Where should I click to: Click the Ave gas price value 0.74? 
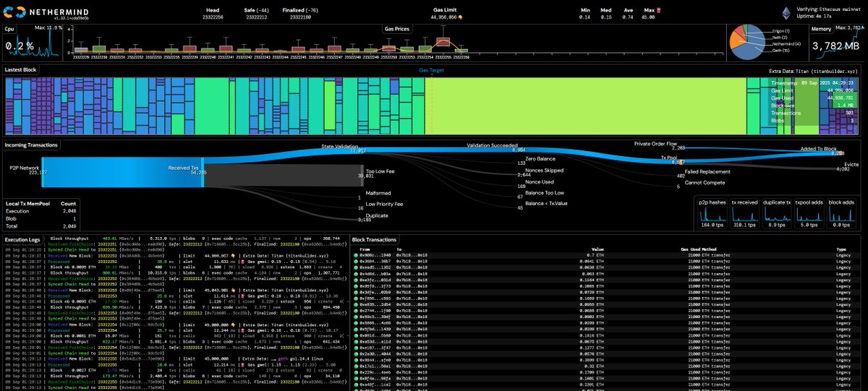coord(629,17)
